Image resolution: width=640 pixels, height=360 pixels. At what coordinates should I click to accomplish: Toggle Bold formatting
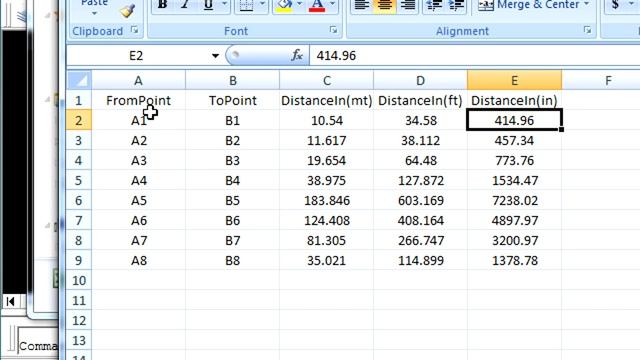pyautogui.click(x=162, y=5)
